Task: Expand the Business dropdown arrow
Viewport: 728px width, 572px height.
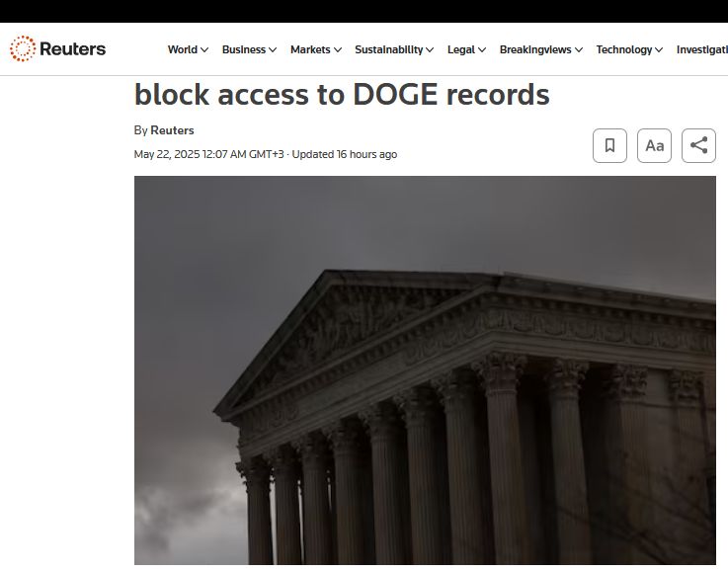Action: click(x=273, y=50)
